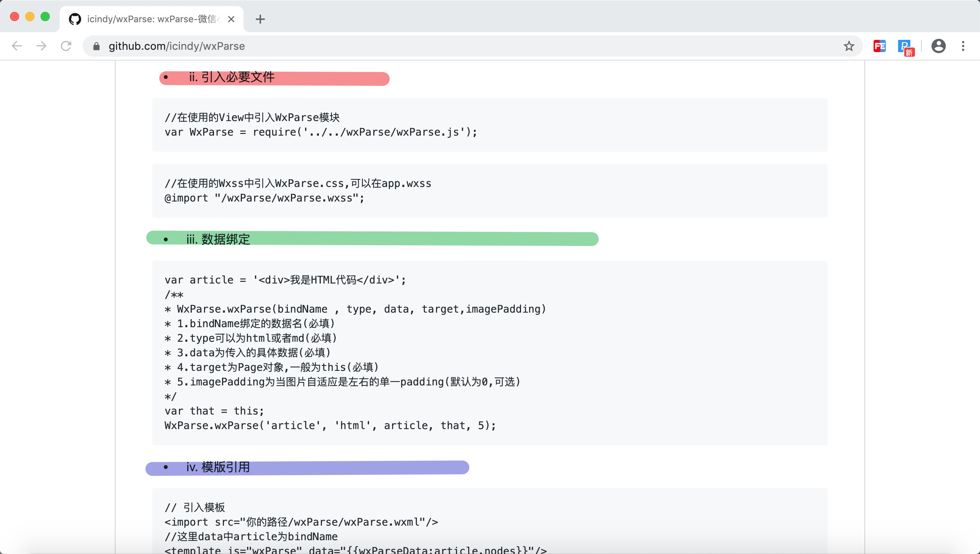Click the @import wxParse.wxss code line
Screen dimensions: 980x554
pyautogui.click(x=264, y=198)
